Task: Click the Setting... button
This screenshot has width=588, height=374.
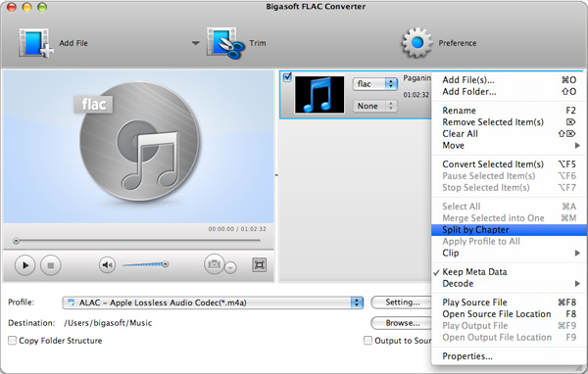Action: [402, 303]
